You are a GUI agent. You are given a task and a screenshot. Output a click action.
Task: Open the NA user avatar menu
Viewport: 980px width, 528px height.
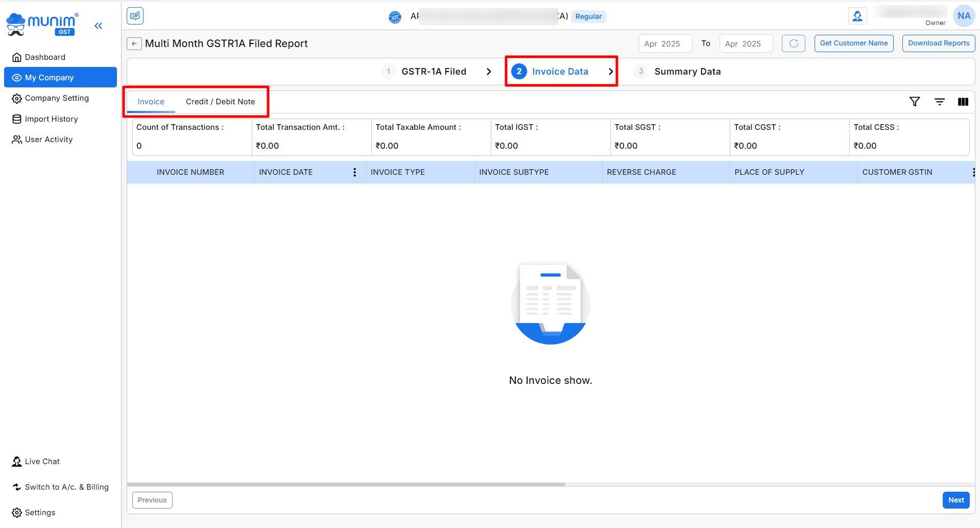[x=964, y=16]
